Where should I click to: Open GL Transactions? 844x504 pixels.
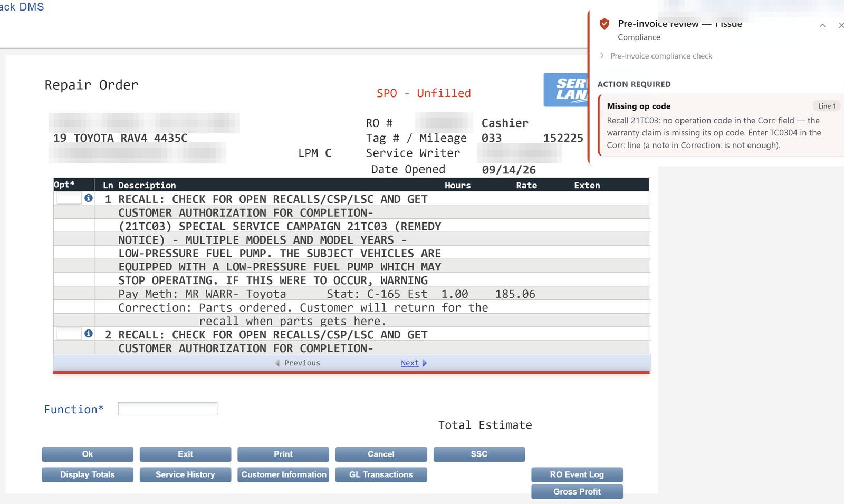[x=381, y=474]
